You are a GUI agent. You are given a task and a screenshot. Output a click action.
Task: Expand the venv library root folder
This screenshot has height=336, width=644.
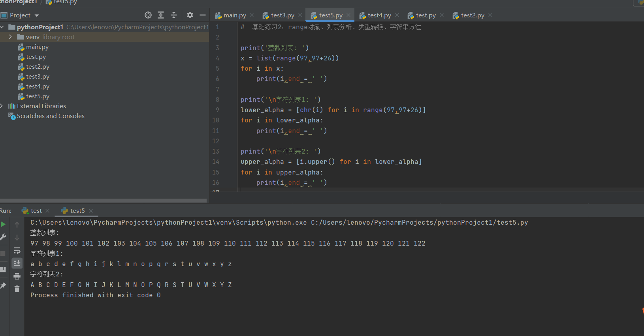point(10,37)
